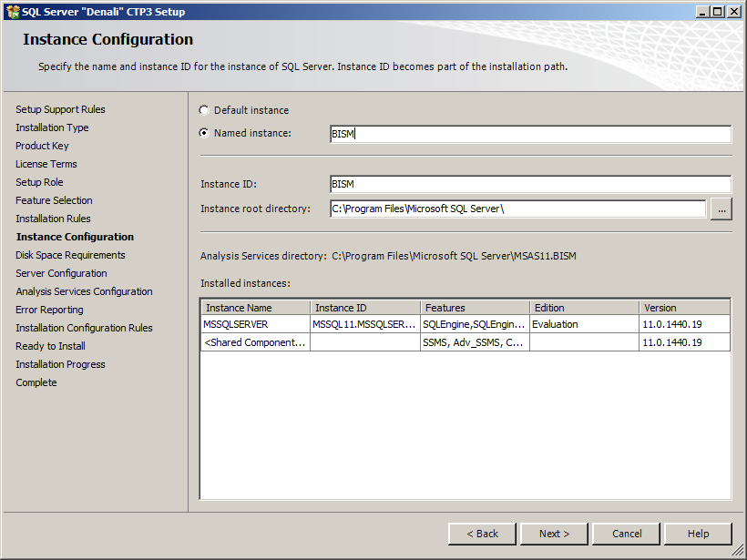Close the setup window
The width and height of the screenshot is (747, 560).
tap(734, 12)
